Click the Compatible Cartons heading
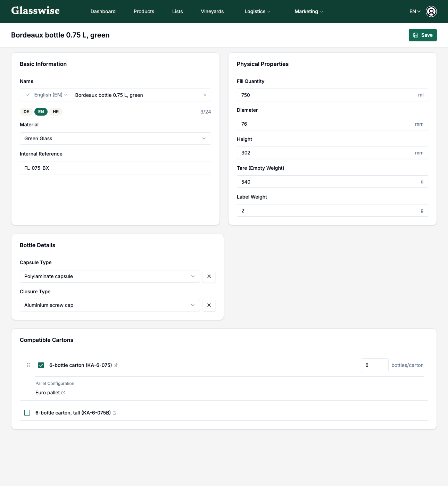The image size is (448, 486). pyautogui.click(x=47, y=340)
